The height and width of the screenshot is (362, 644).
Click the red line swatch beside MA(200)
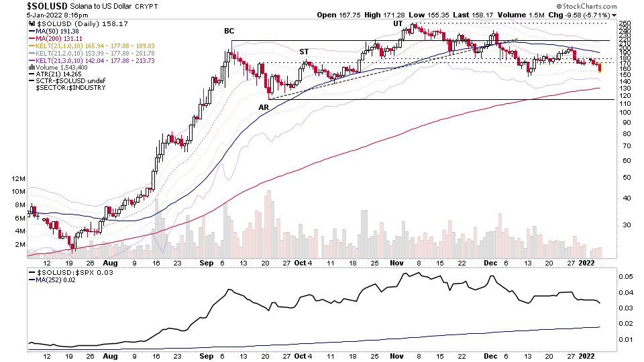click(32, 39)
